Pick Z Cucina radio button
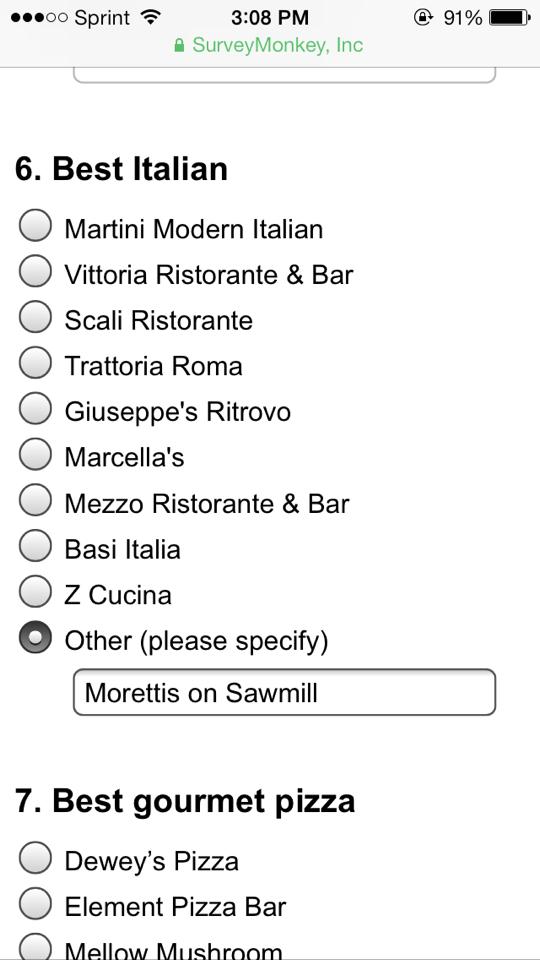Screen dimensions: 540x960 coord(35,591)
